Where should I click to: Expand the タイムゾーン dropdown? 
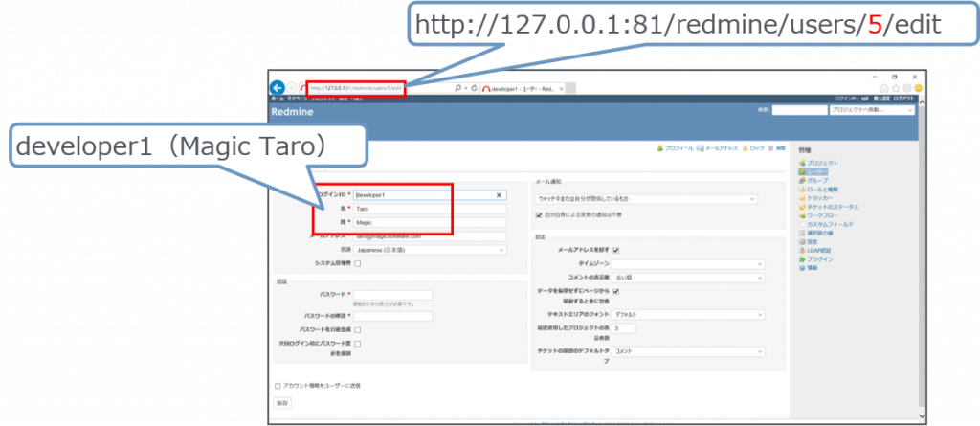pos(688,263)
